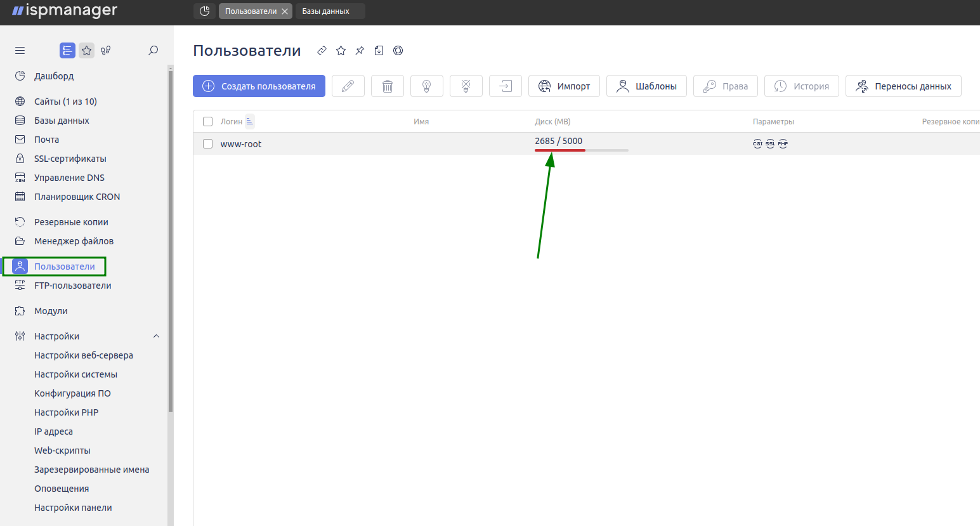This screenshot has width=980, height=526.
Task: Collapse the Настройки section chevron
Action: [x=156, y=336]
